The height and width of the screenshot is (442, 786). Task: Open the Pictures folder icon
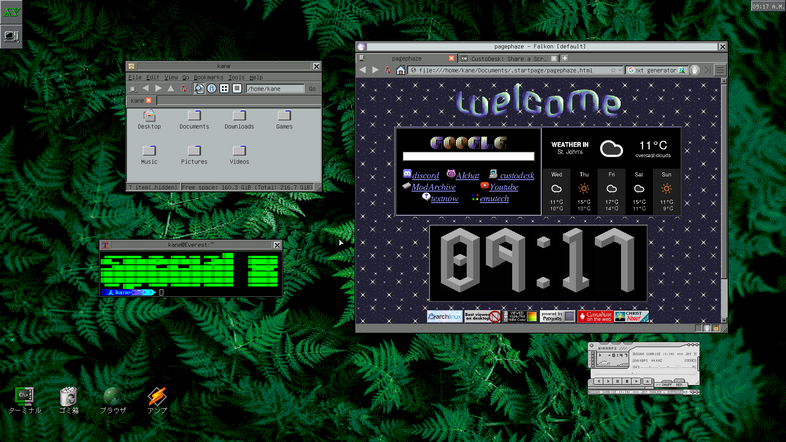194,155
